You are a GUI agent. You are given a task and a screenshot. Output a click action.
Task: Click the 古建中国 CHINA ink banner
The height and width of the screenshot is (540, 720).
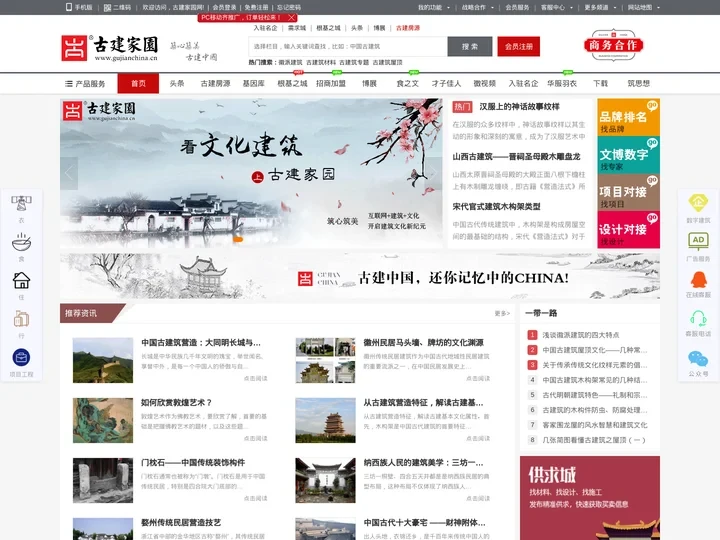click(x=360, y=276)
